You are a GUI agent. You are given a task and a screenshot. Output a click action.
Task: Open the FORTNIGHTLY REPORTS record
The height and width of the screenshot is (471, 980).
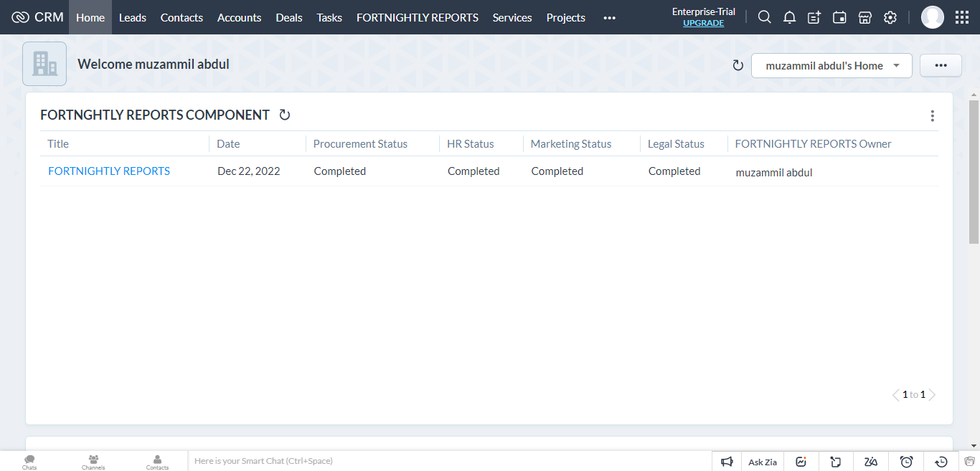(108, 171)
